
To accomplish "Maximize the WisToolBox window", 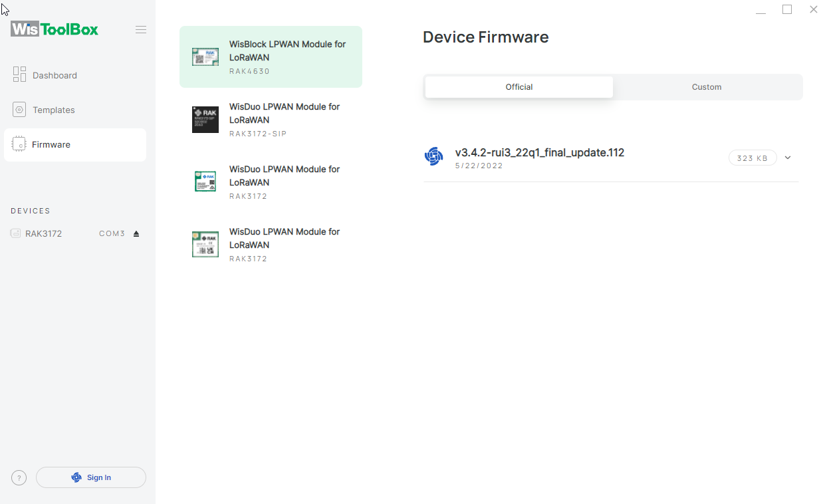I will coord(787,10).
